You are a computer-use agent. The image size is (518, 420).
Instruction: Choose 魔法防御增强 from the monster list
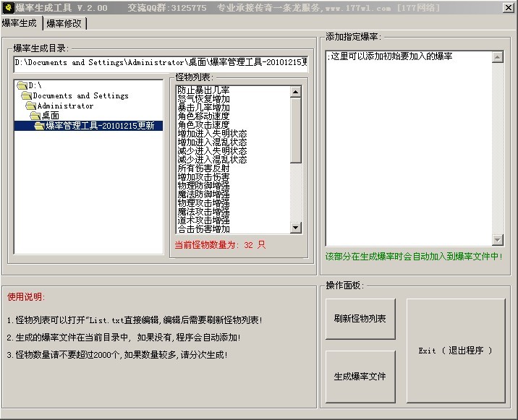203,194
